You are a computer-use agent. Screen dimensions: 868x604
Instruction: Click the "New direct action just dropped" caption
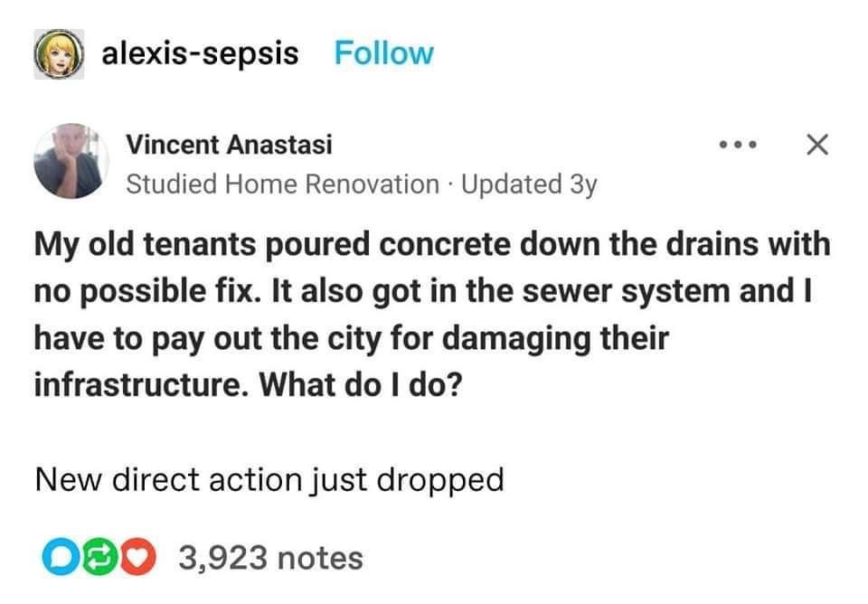click(269, 479)
